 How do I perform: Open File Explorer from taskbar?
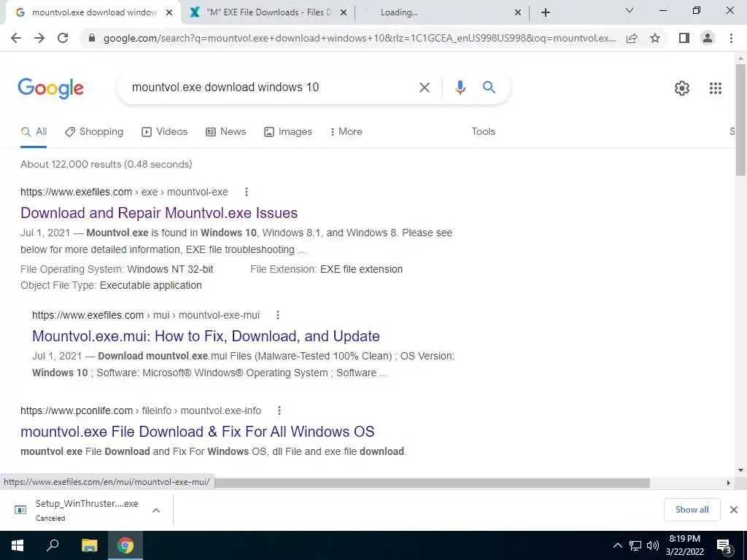click(x=89, y=545)
